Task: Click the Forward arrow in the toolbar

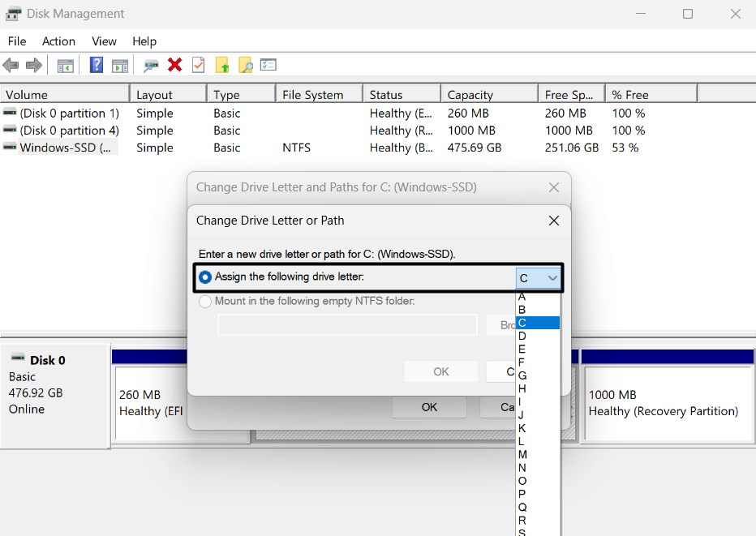Action: pos(34,65)
